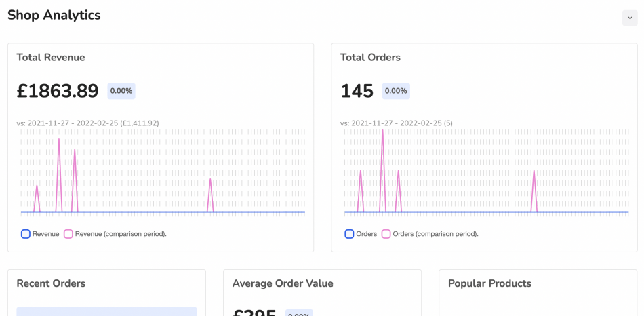Image resolution: width=644 pixels, height=316 pixels.
Task: Click the rightmost pink spike in revenue chart
Action: coord(211,183)
